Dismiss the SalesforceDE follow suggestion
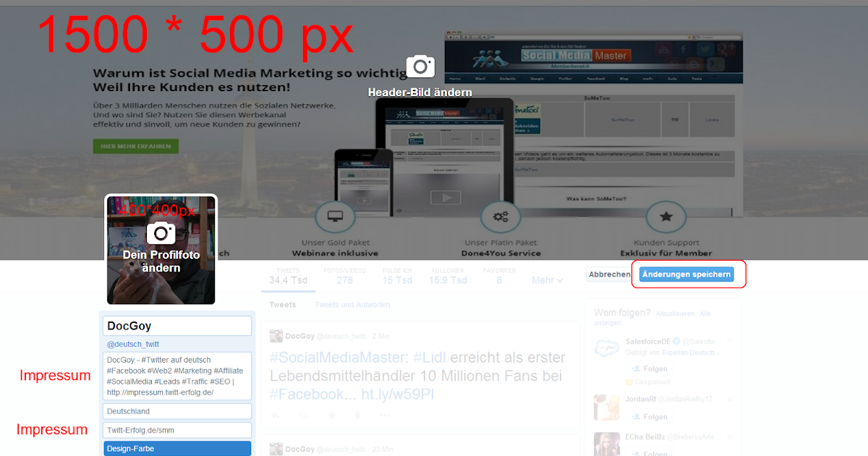The height and width of the screenshot is (456, 868). pyautogui.click(x=730, y=340)
